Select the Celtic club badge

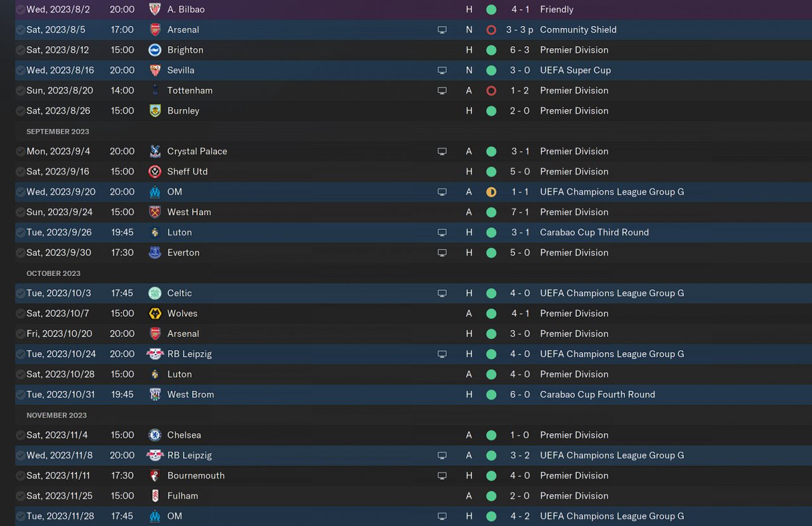pyautogui.click(x=155, y=293)
